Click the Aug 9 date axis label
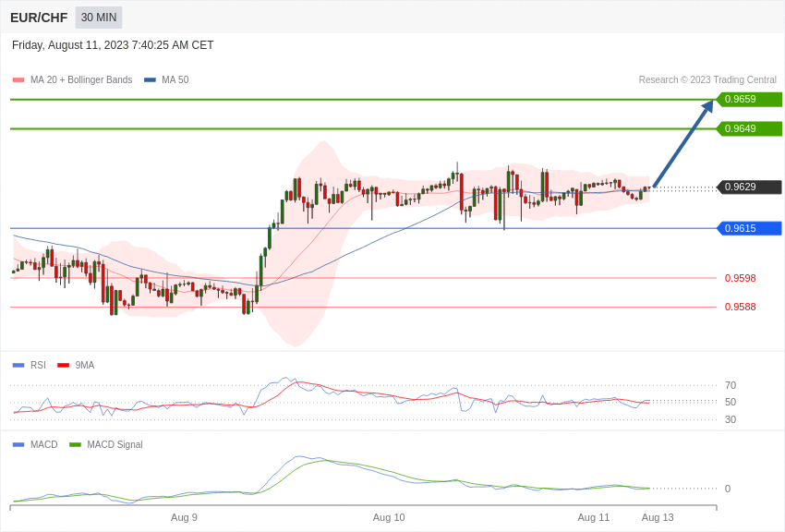This screenshot has height=532, width=785. [184, 517]
